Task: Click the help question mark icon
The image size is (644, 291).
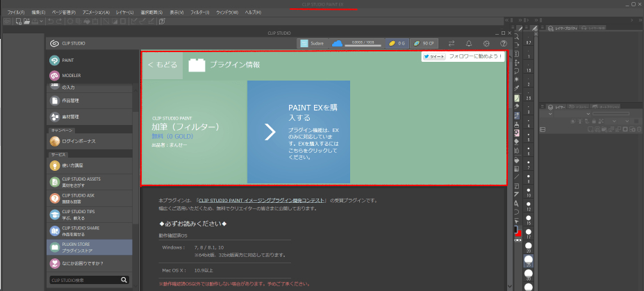Action: coord(504,43)
